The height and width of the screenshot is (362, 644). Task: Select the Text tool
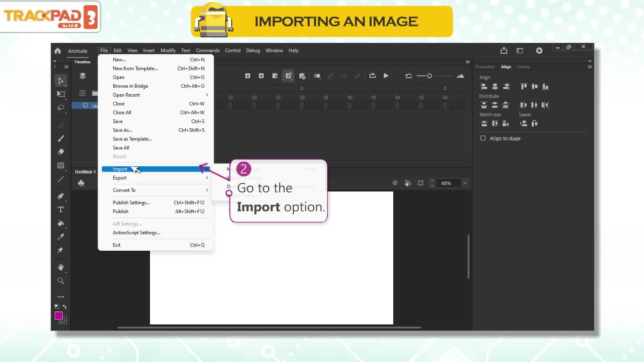pos(60,209)
